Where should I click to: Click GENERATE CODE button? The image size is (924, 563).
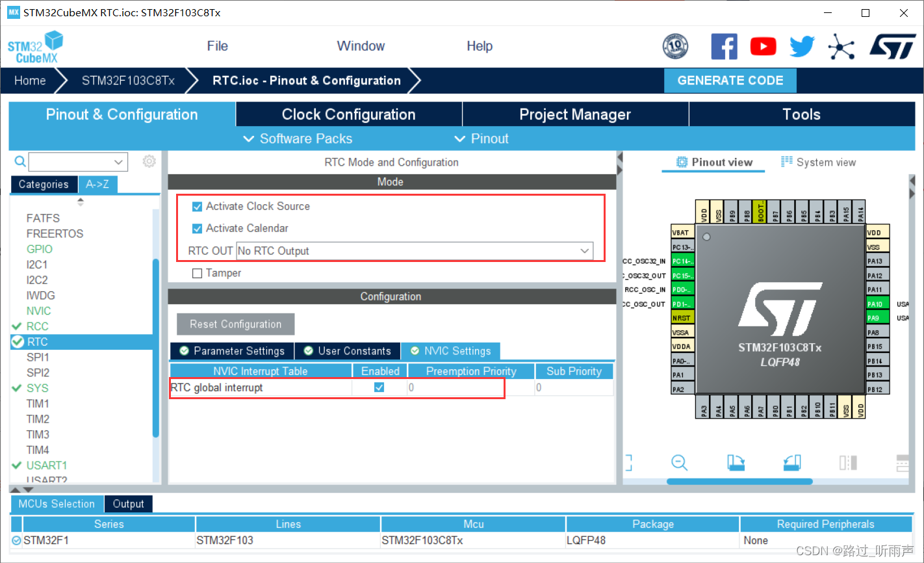(x=730, y=81)
